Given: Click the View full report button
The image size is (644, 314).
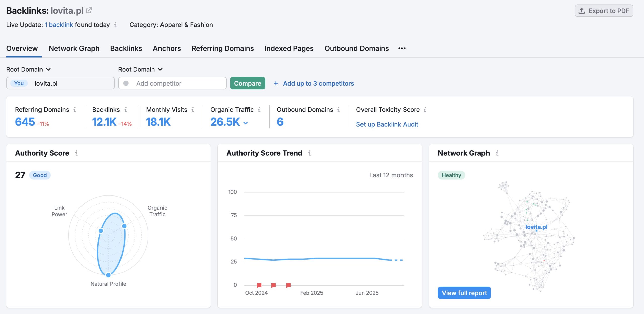Looking at the screenshot, I should (x=464, y=293).
